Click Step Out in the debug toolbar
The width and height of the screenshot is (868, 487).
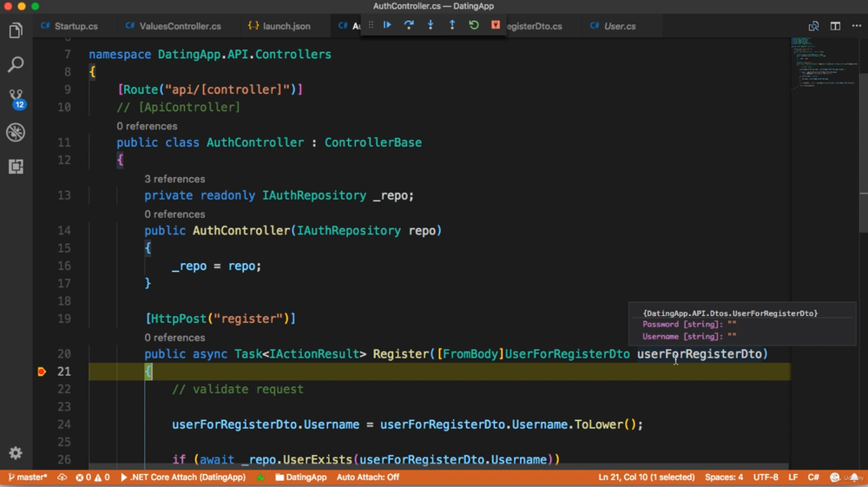click(452, 25)
